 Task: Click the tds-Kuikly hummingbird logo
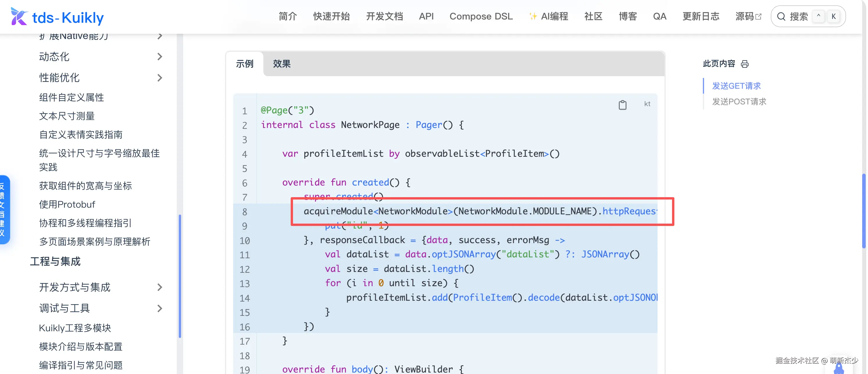click(19, 17)
